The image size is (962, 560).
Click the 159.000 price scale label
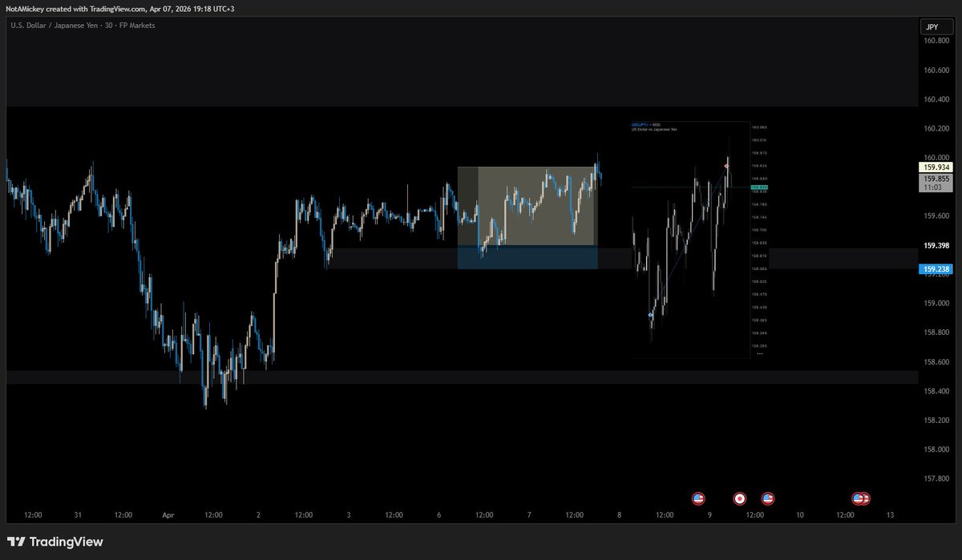937,304
